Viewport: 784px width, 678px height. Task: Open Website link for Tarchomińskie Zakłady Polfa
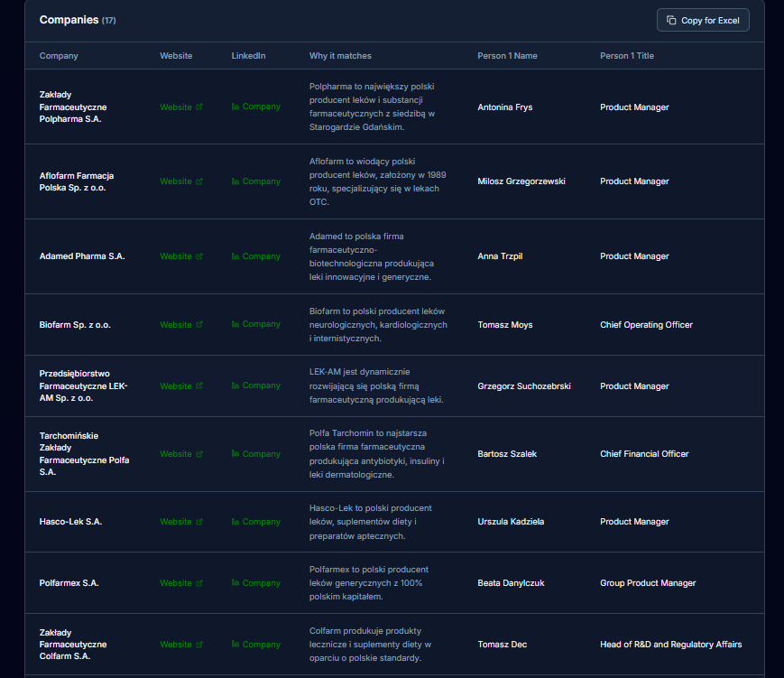click(181, 454)
